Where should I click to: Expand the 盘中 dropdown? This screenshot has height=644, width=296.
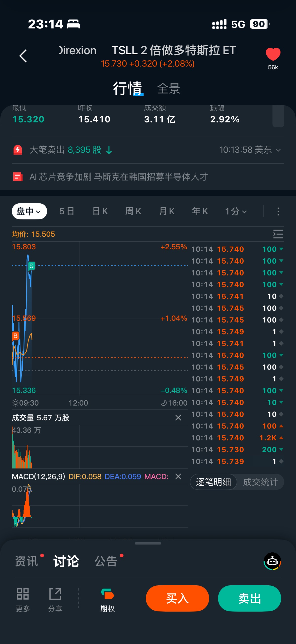click(x=29, y=211)
